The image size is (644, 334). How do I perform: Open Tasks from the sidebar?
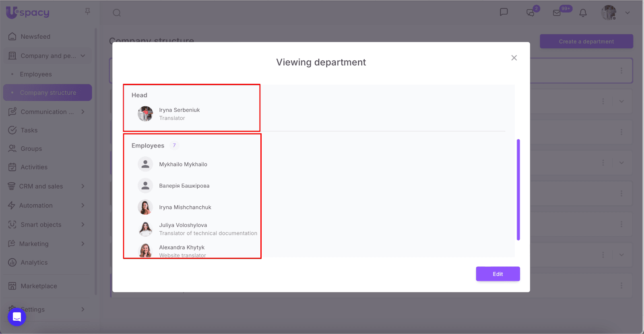pyautogui.click(x=29, y=130)
